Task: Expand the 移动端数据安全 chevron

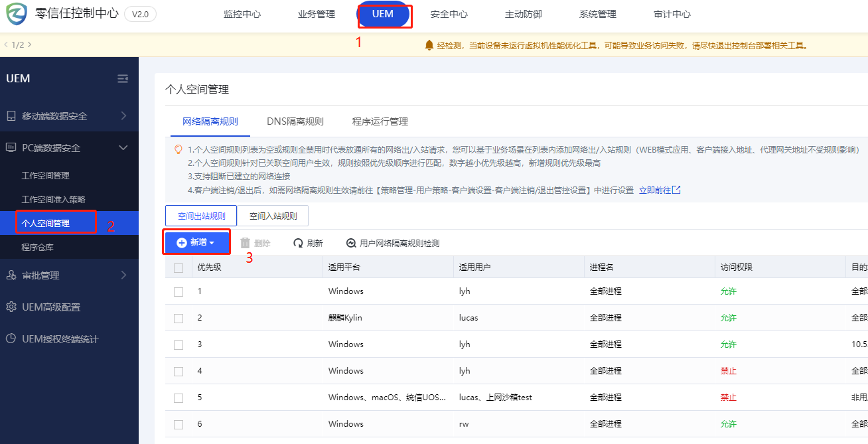Action: pos(123,116)
